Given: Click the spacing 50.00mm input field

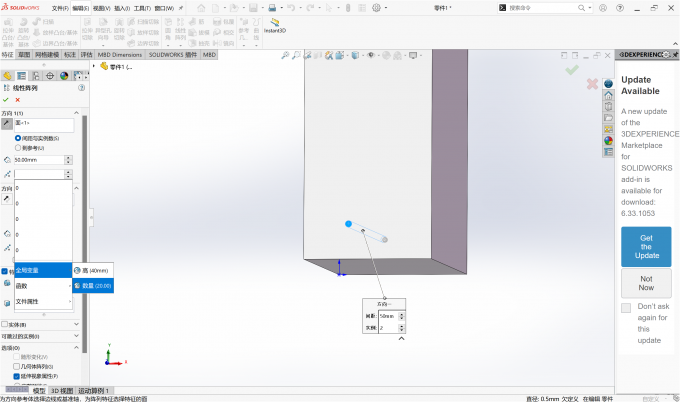Looking at the screenshot, I should point(39,160).
